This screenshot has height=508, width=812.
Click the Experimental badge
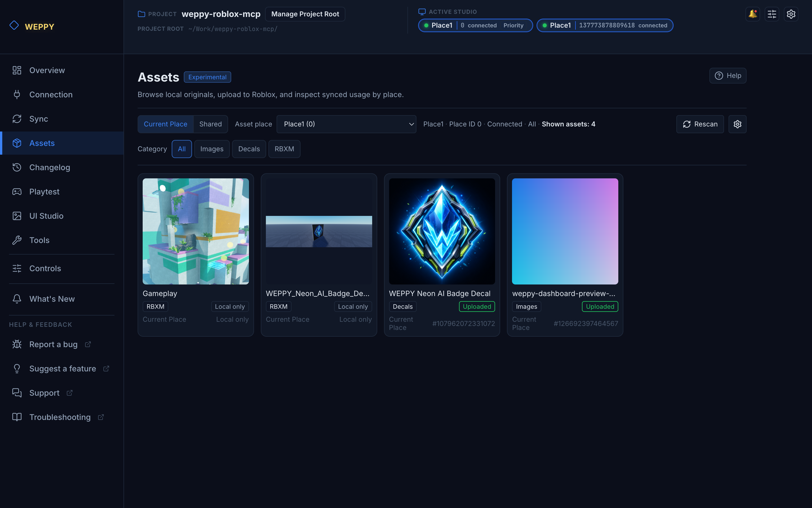[x=207, y=77]
